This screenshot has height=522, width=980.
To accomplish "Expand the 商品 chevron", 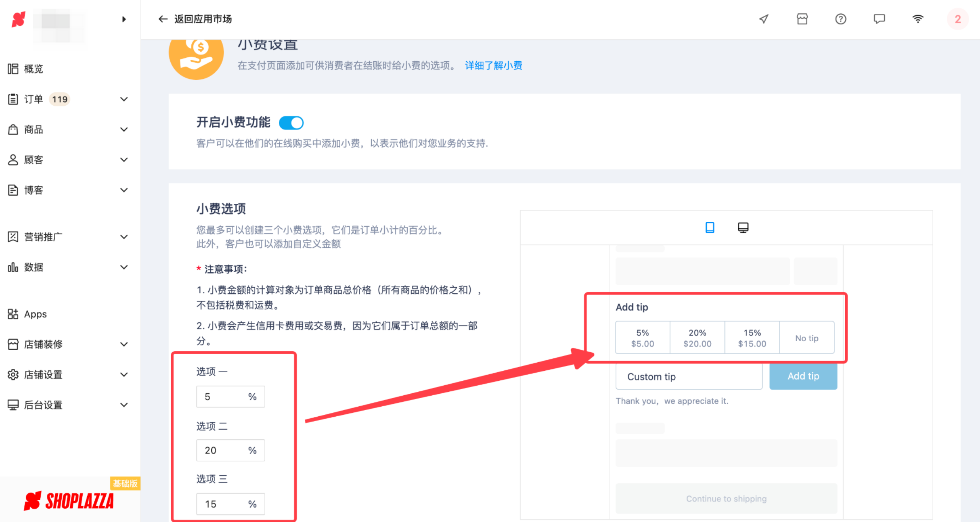I will 124,129.
